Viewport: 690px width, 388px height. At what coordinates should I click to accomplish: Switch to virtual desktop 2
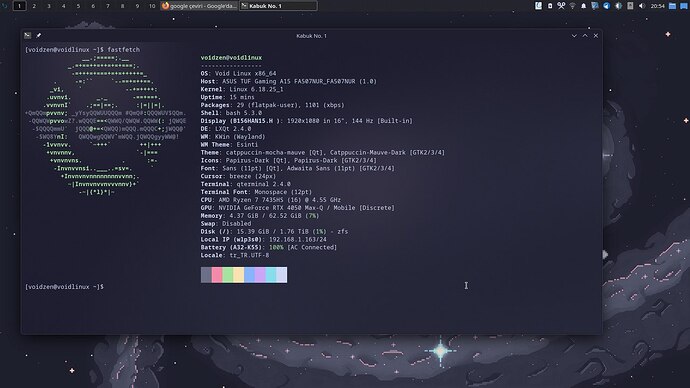(34, 6)
